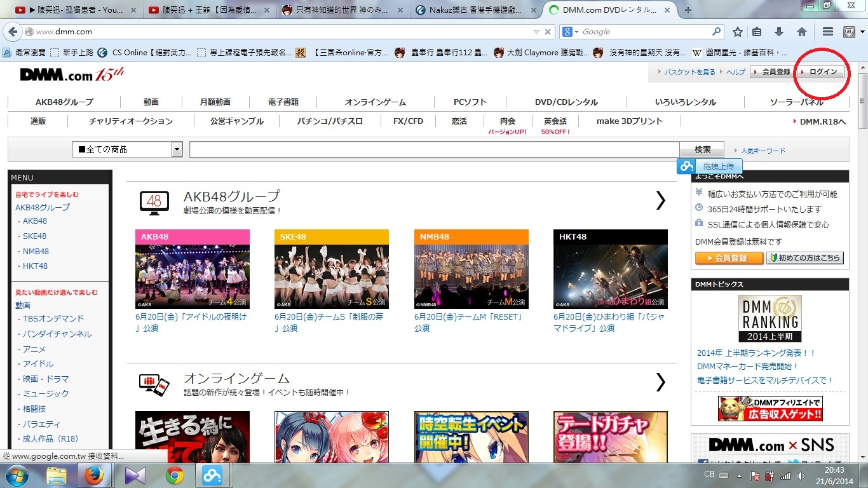This screenshot has height=488, width=868.
Task: Click the ログイン login button
Action: click(823, 72)
